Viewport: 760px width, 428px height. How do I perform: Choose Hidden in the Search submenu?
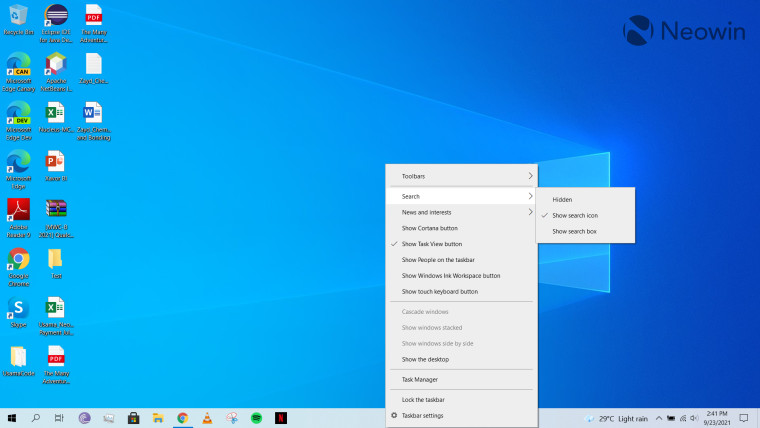click(585, 200)
